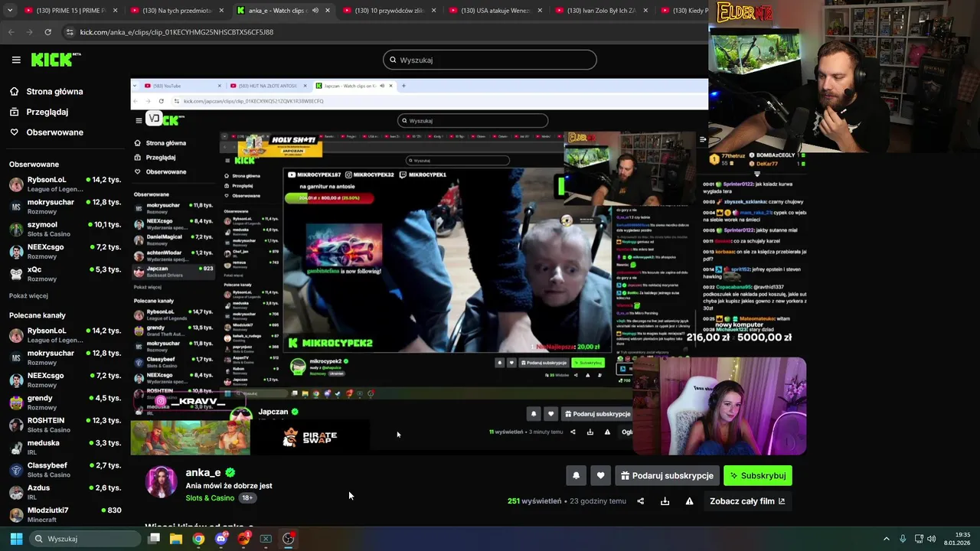
Task: Open Obserwowane page from sidebar
Action: click(54, 132)
